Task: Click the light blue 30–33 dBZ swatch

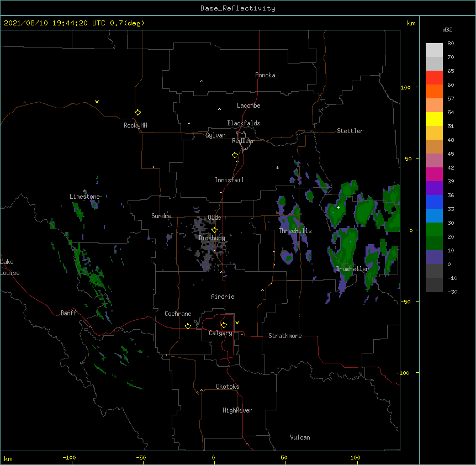Action: (434, 215)
